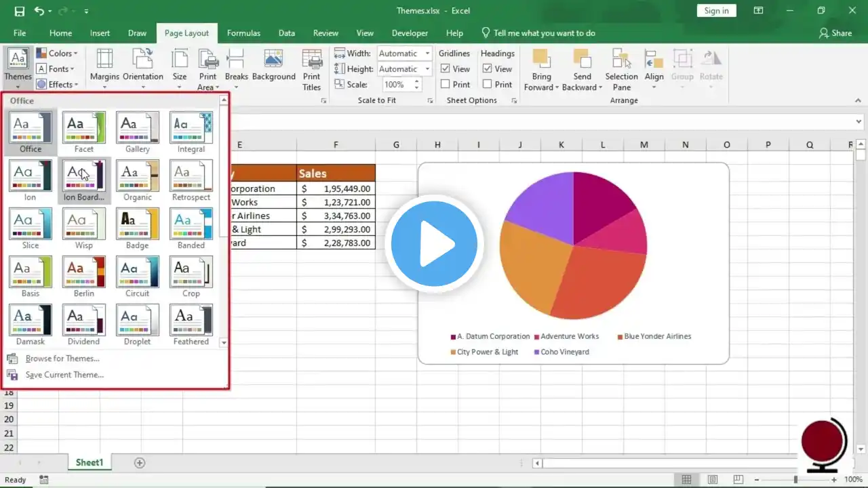The width and height of the screenshot is (868, 488).
Task: Open the File menu
Action: coord(20,33)
